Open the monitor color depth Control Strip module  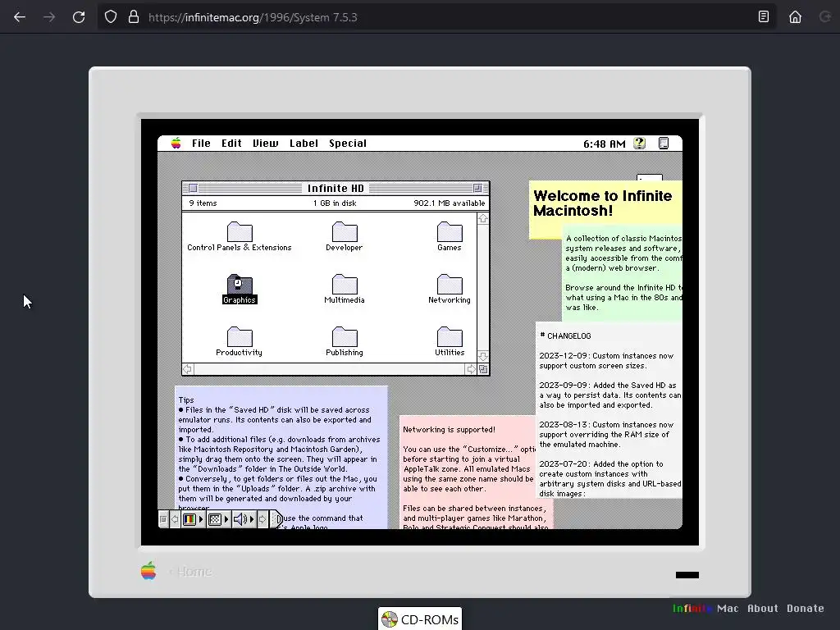pos(193,519)
